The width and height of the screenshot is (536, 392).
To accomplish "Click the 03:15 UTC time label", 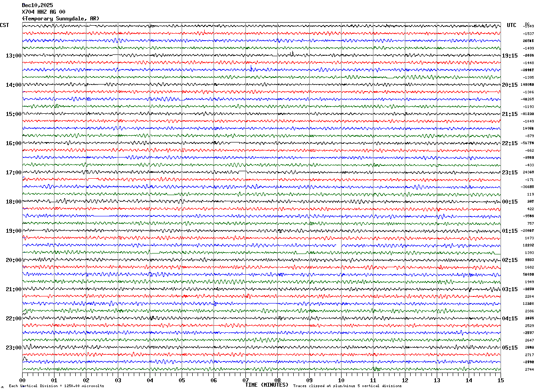I will pos(510,289).
